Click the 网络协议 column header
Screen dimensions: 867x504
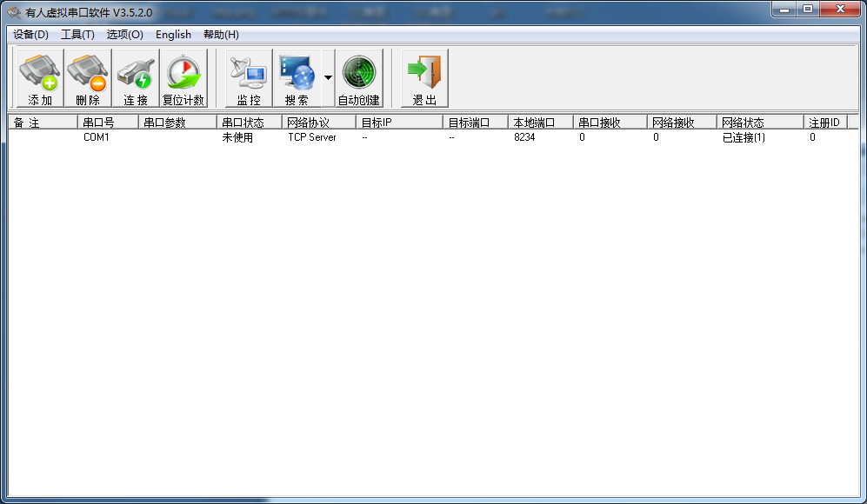coord(319,123)
